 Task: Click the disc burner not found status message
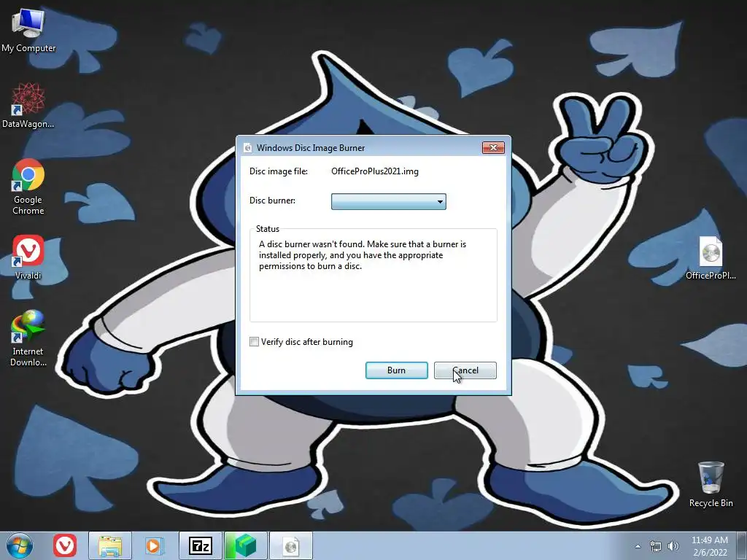click(363, 255)
